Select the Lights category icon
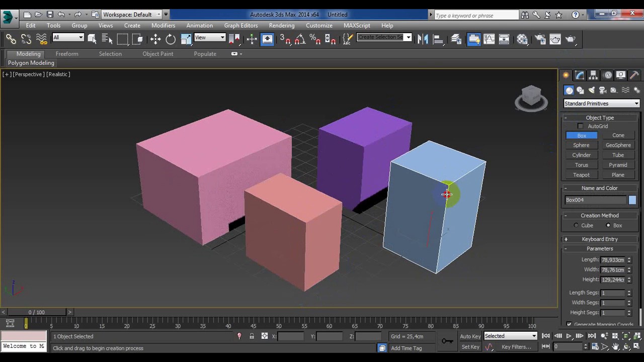The height and width of the screenshot is (362, 644). pyautogui.click(x=592, y=90)
